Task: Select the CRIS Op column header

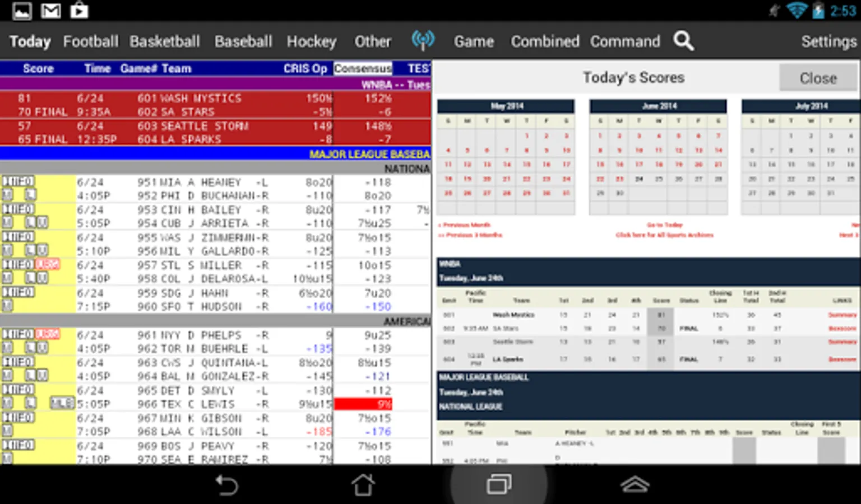Action: 305,68
